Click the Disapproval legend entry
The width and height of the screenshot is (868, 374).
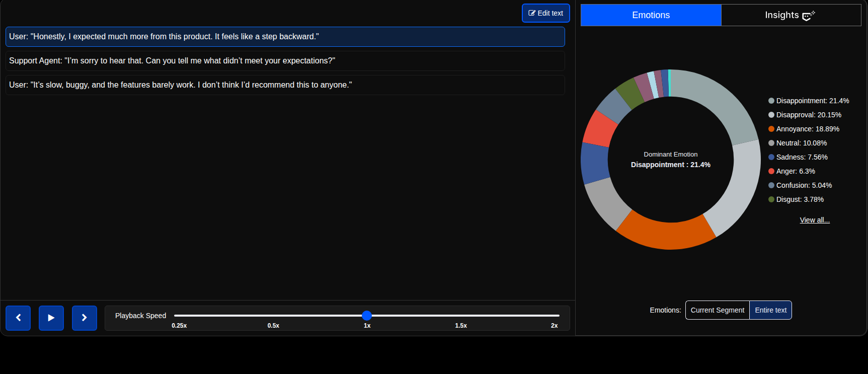tap(805, 115)
